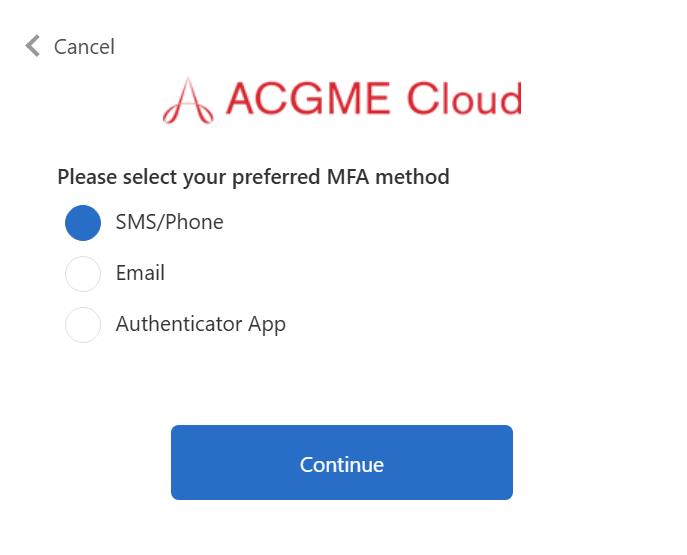
Task: Select the Email radio button
Action: click(83, 274)
